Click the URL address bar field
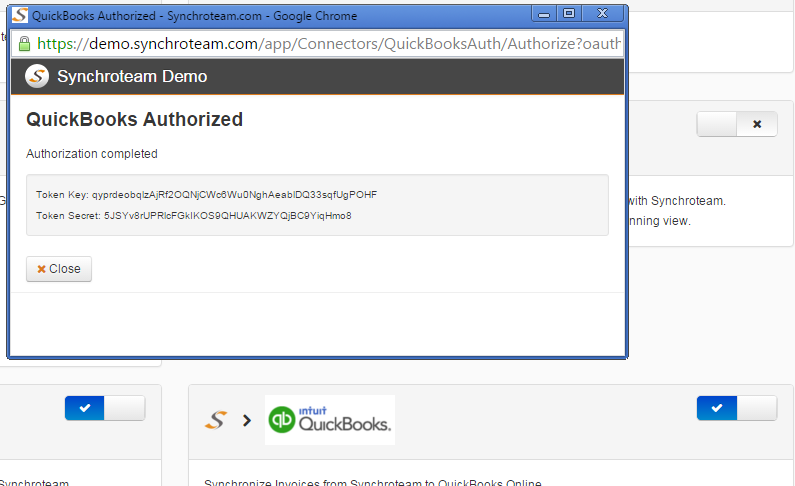 point(317,44)
